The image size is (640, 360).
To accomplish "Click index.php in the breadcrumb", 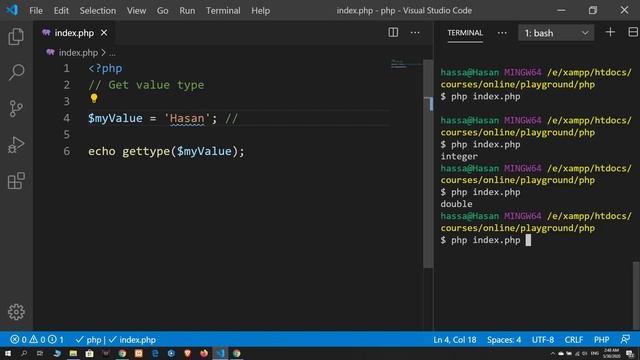I will coord(78,53).
